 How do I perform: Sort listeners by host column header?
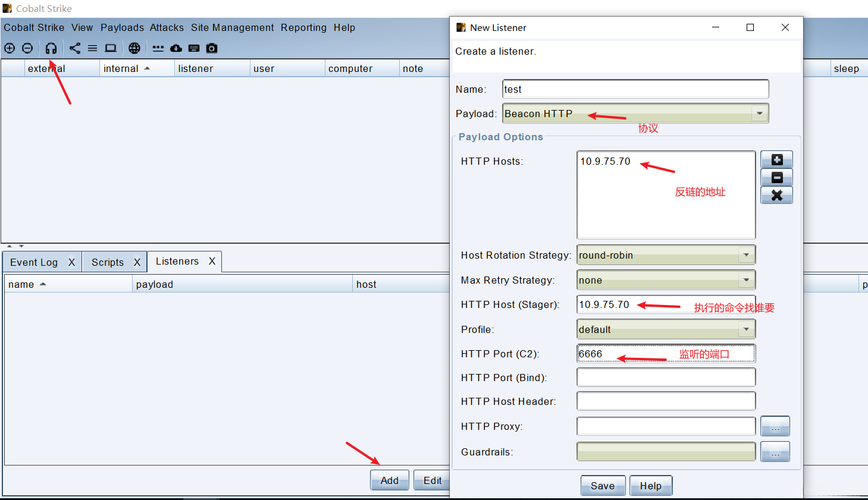402,284
